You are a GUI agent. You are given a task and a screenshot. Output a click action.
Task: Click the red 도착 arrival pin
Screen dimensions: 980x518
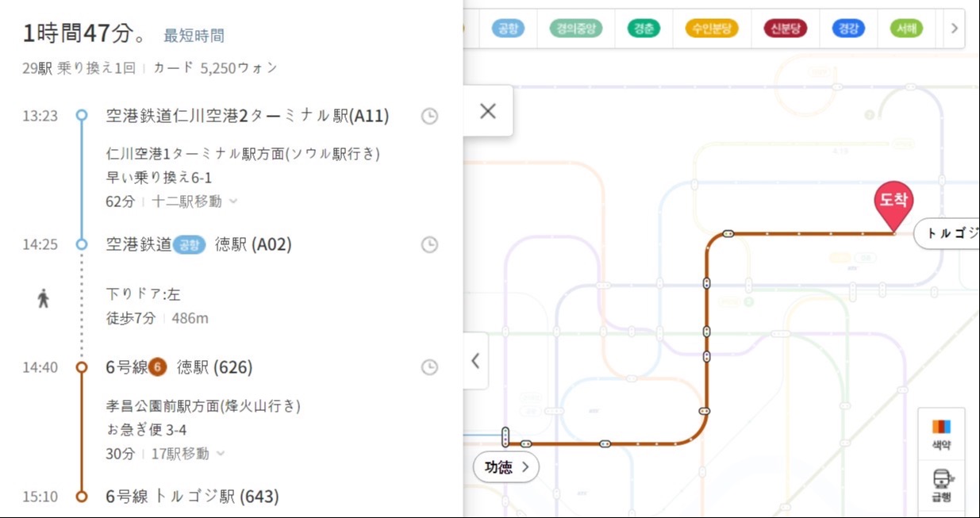point(894,203)
